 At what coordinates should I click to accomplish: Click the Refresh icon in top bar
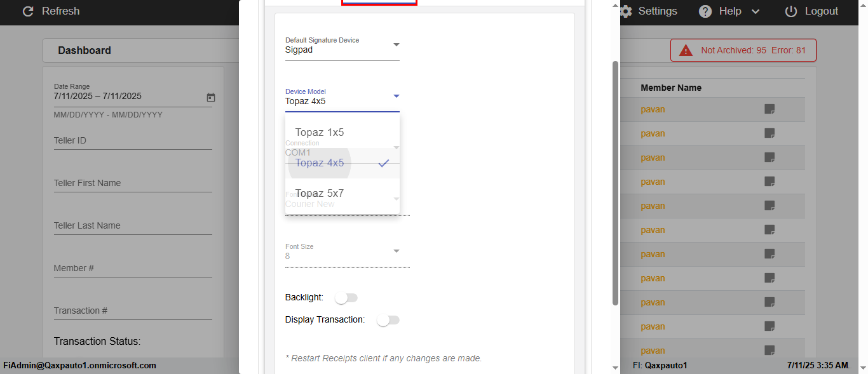[27, 11]
